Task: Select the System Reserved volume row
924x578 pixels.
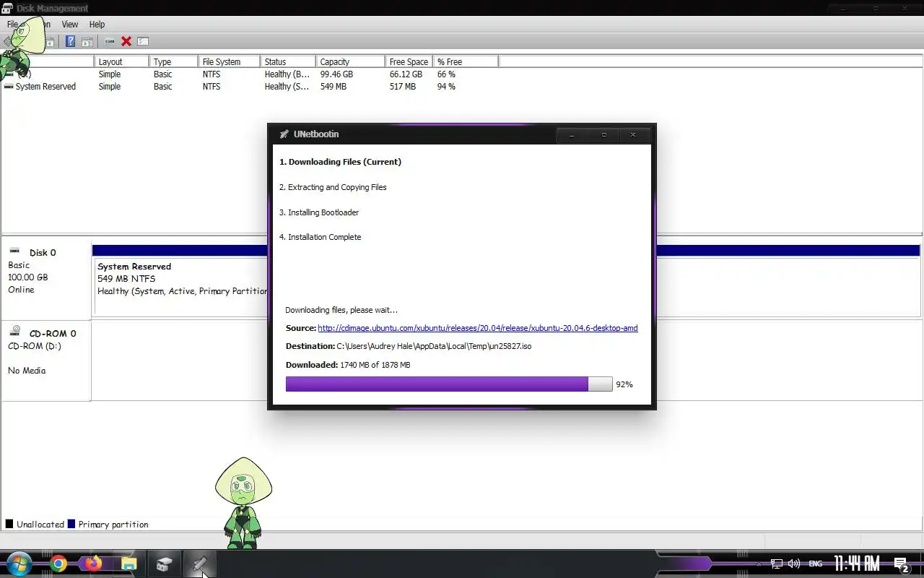Action: (x=249, y=87)
